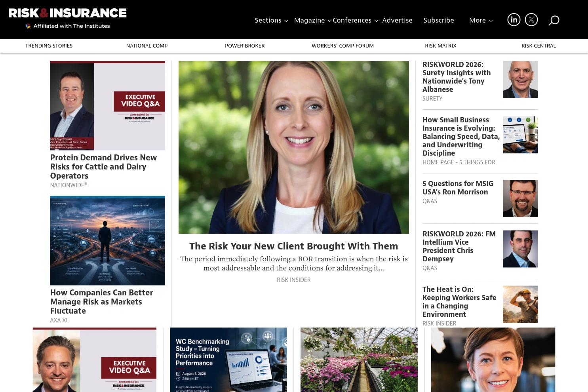The width and height of the screenshot is (588, 392).
Task: Read 'How Small Business Insurance is Evolving' story
Action: pyautogui.click(x=461, y=137)
